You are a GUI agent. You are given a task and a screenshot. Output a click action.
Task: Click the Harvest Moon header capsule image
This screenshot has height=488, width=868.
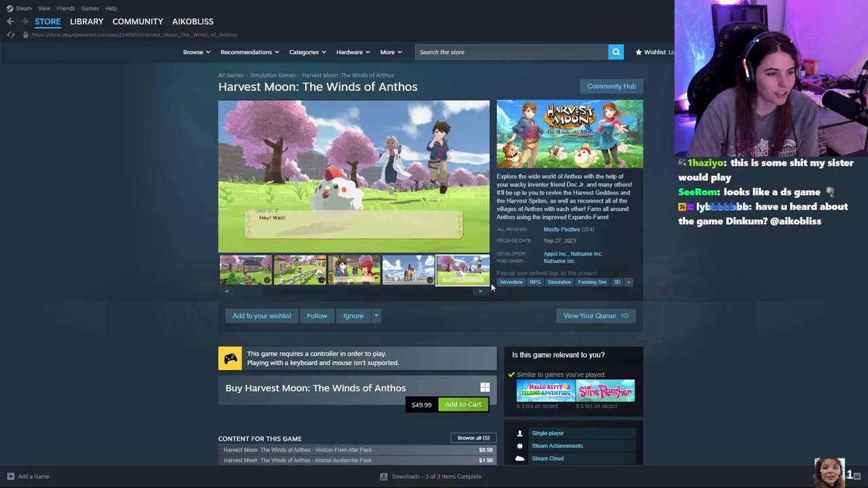pyautogui.click(x=570, y=134)
